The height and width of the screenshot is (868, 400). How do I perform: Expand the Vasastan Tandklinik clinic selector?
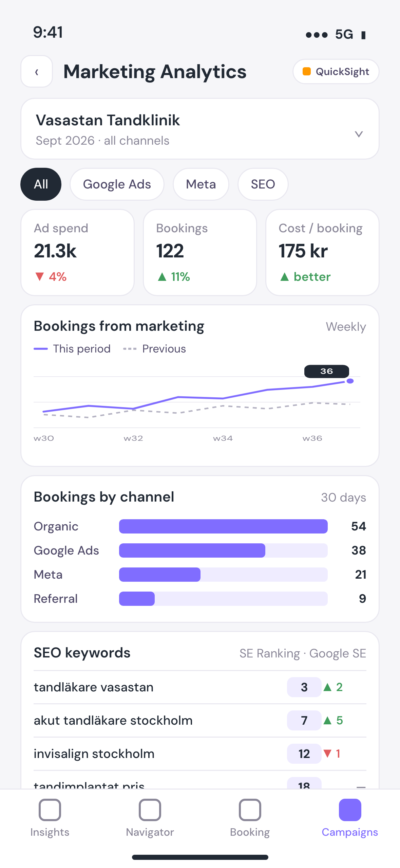pyautogui.click(x=200, y=129)
